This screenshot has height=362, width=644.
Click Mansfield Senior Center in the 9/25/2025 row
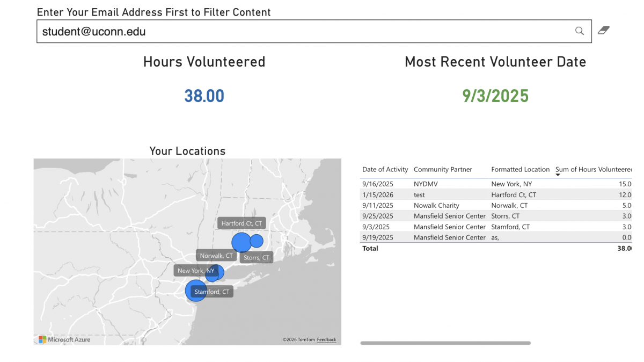[450, 216]
